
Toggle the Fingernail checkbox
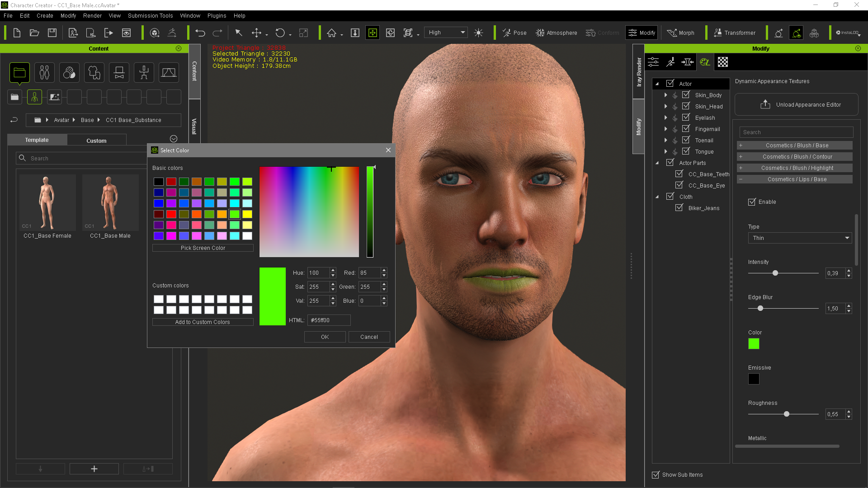[686, 128]
